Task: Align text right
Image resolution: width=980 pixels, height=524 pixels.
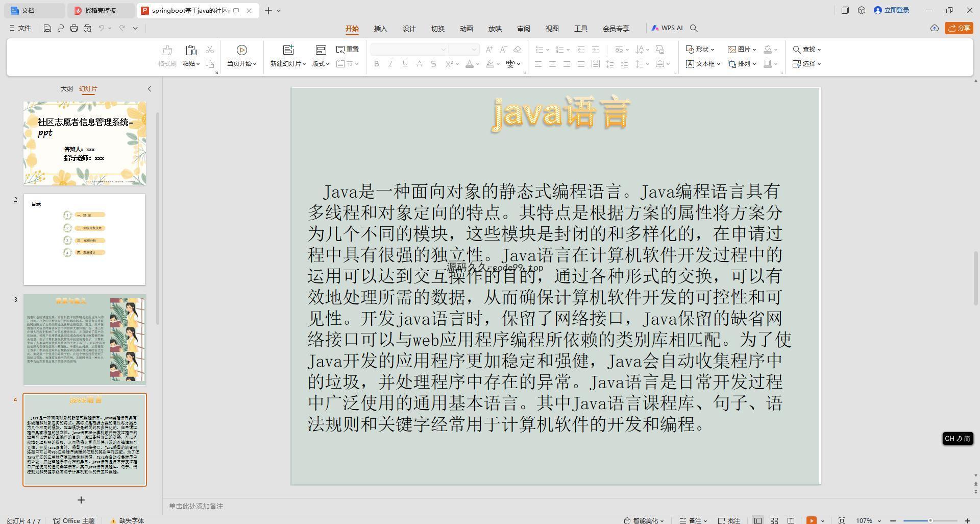Action: [567, 64]
